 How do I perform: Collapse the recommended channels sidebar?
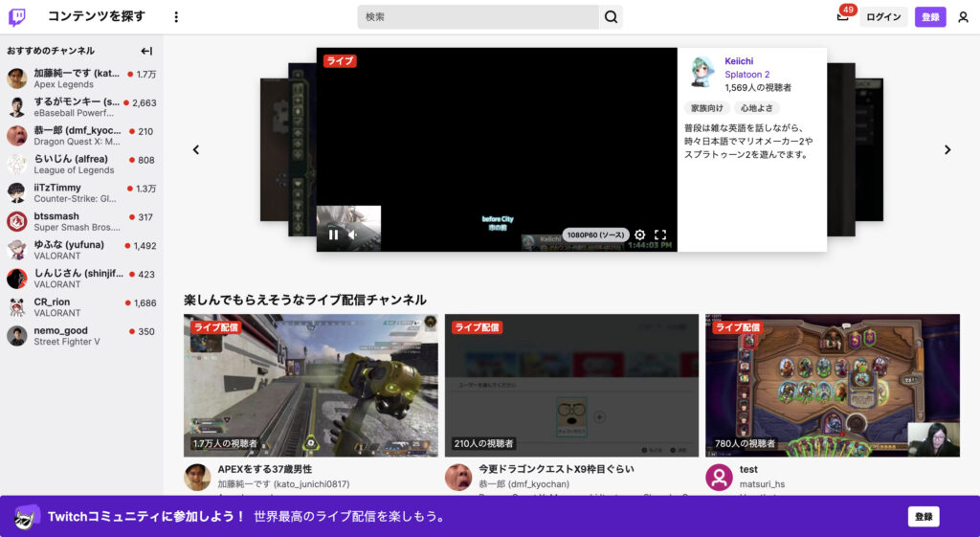(146, 51)
